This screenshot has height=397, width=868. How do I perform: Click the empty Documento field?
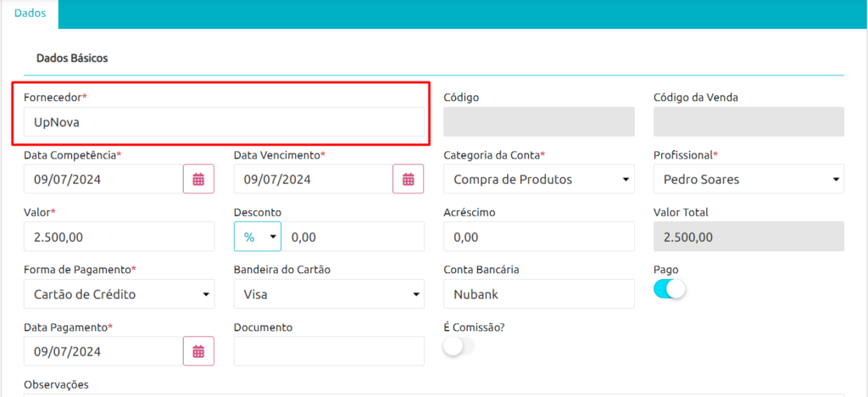pos(329,351)
